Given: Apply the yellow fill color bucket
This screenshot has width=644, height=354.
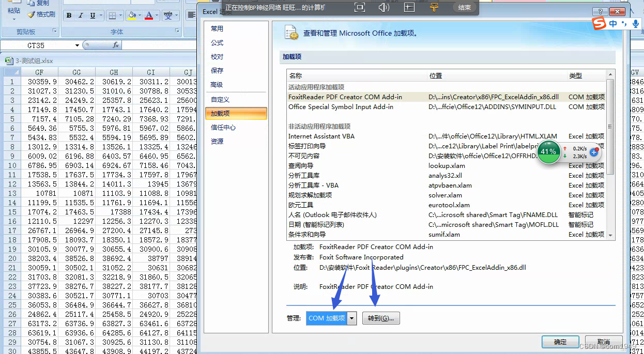Looking at the screenshot, I should 132,16.
